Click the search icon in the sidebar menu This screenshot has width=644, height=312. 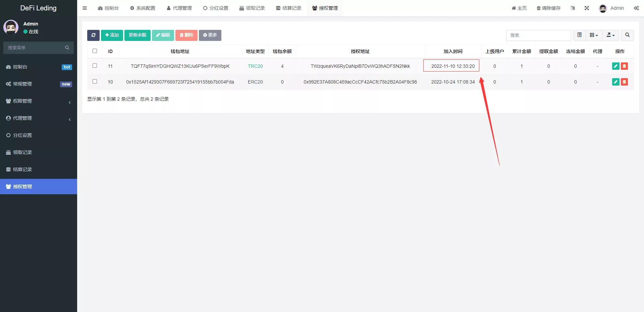(x=67, y=48)
